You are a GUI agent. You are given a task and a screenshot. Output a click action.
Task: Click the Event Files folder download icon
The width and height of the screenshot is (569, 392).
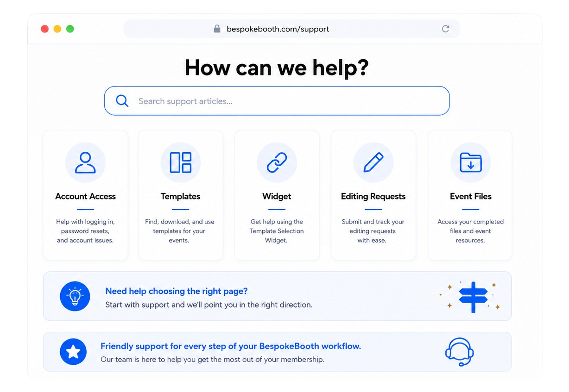point(470,162)
